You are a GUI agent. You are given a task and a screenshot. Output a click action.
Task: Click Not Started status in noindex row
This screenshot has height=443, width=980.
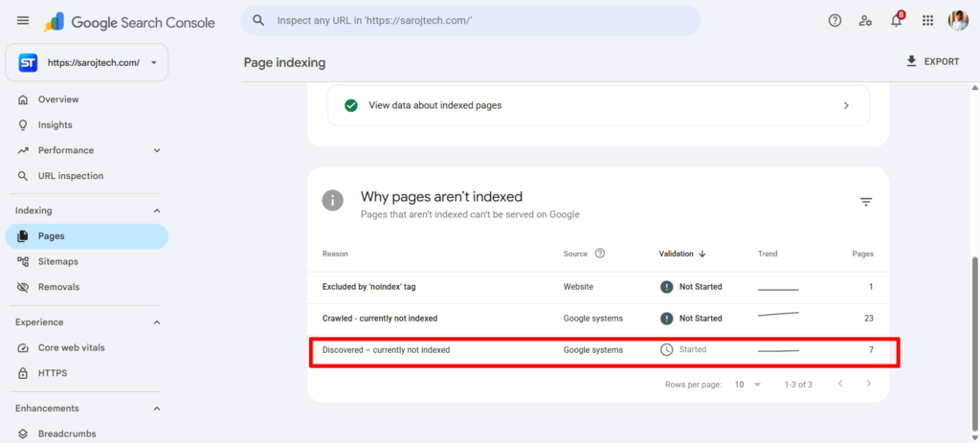(691, 287)
